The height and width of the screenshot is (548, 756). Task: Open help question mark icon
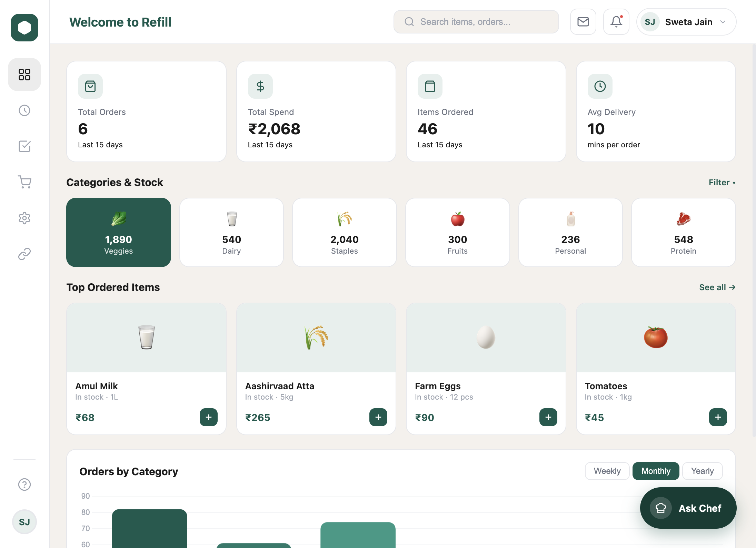[x=24, y=485]
